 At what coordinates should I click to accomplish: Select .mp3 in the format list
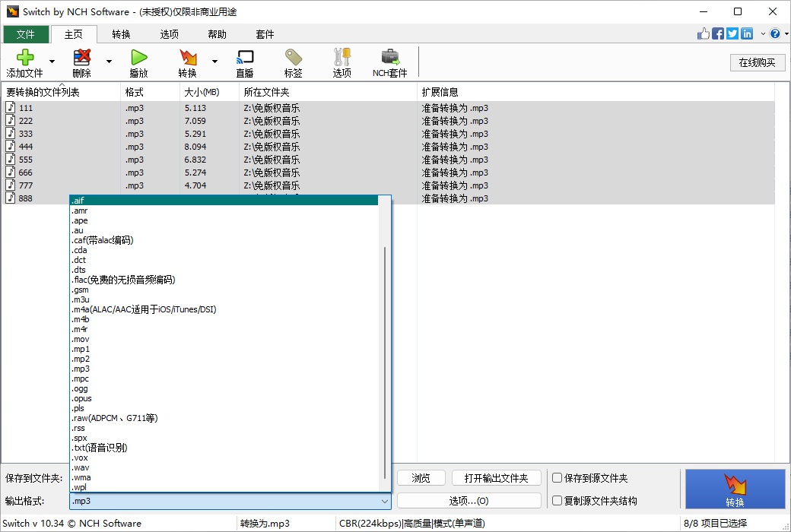coord(224,369)
